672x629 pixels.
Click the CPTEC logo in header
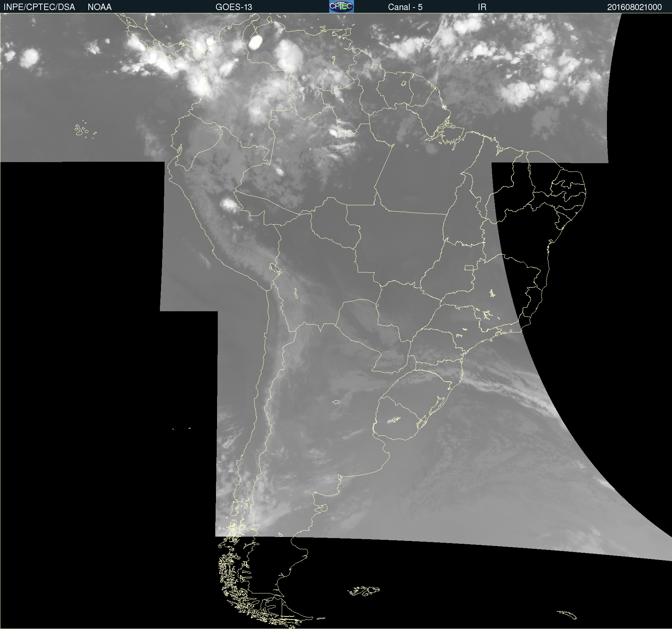click(341, 6)
